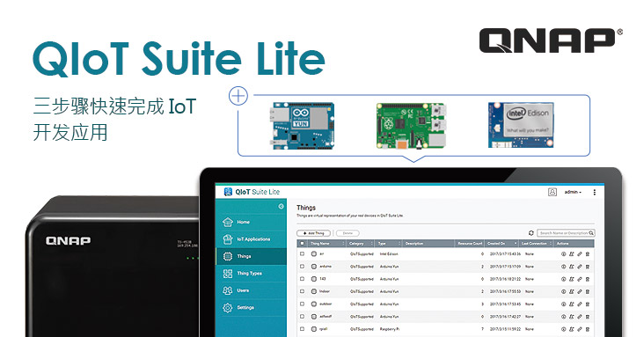Open info for the outdoor thing
This screenshot has width=644, height=337.
(x=563, y=304)
